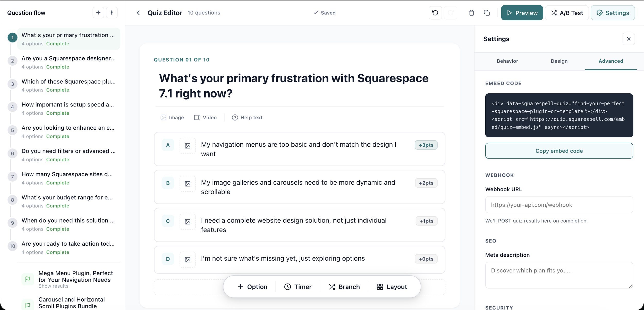644x310 pixels.
Task: Edit option B text about image galleries
Action: pos(298,187)
